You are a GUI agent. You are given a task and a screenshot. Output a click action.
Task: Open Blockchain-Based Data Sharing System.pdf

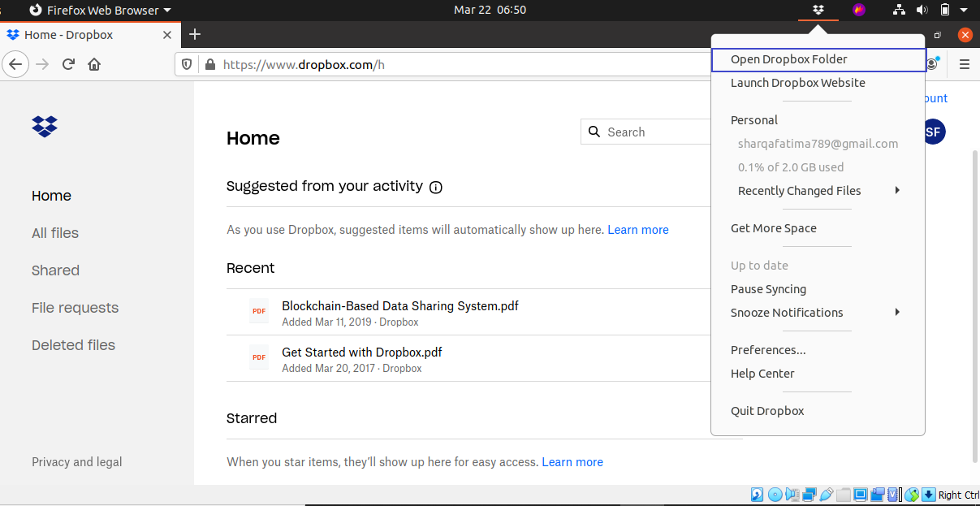[x=400, y=306]
